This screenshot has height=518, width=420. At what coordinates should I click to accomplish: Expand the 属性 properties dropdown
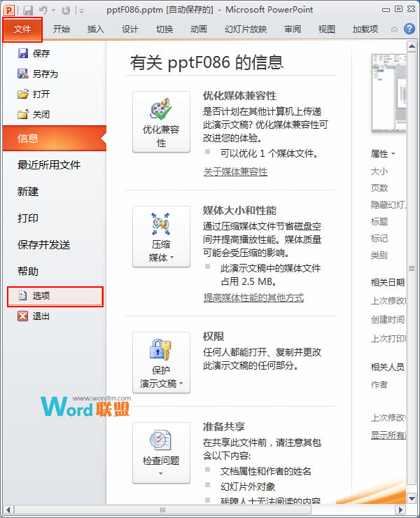point(383,153)
